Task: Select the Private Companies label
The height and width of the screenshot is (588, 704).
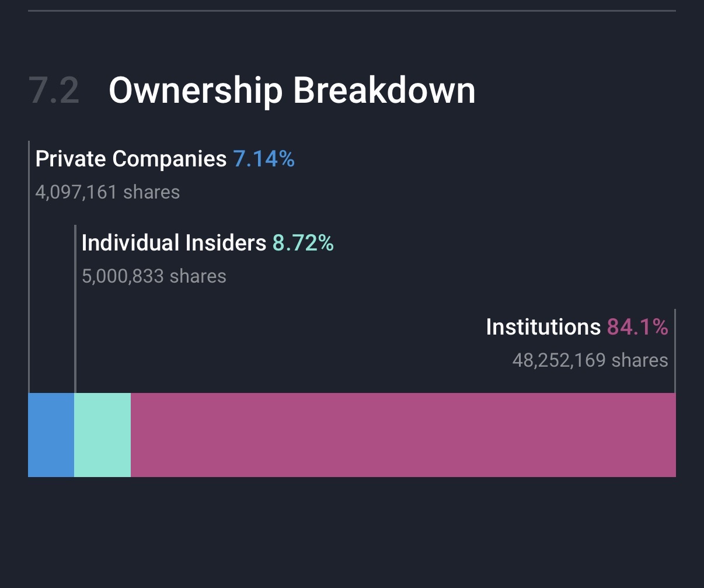Action: (x=131, y=159)
